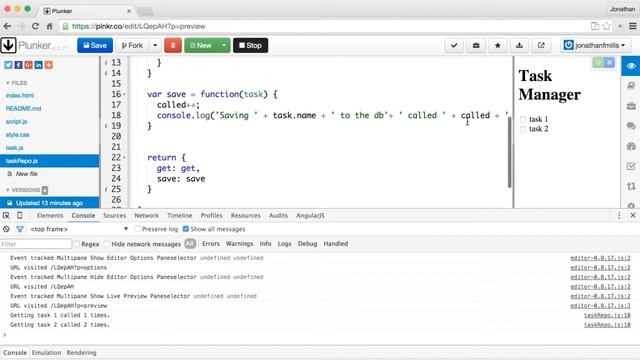Open the top frame context dropdown
Image resolution: width=640 pixels, height=360 pixels.
pos(79,229)
